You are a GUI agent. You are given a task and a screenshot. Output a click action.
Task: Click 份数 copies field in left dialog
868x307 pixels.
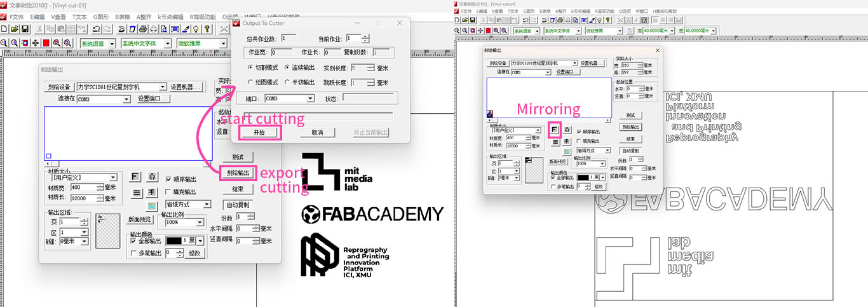[x=246, y=217]
